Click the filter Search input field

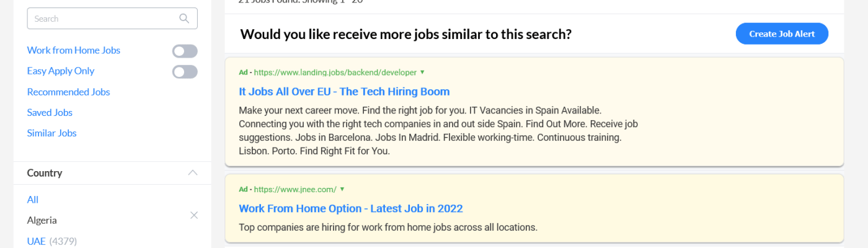click(102, 19)
